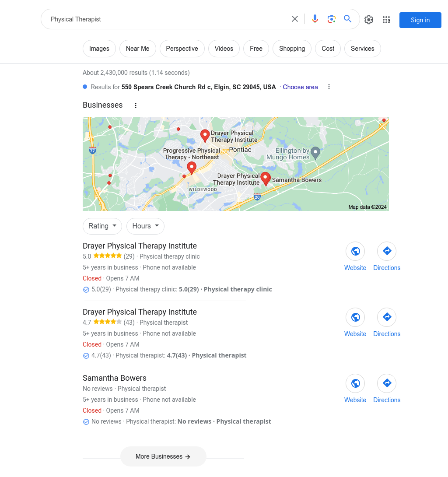Open search by image lens icon

[x=331, y=19]
